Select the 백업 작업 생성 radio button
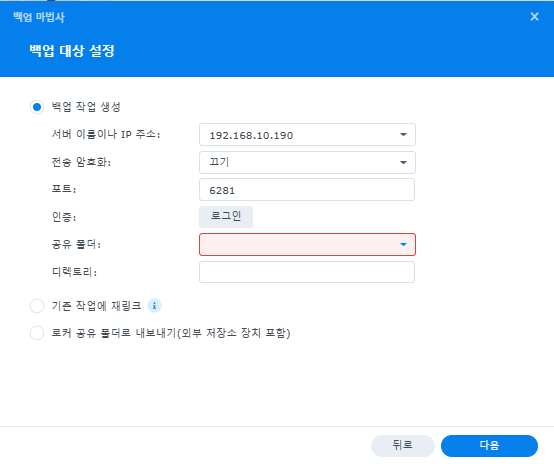554x464 pixels. (37, 107)
